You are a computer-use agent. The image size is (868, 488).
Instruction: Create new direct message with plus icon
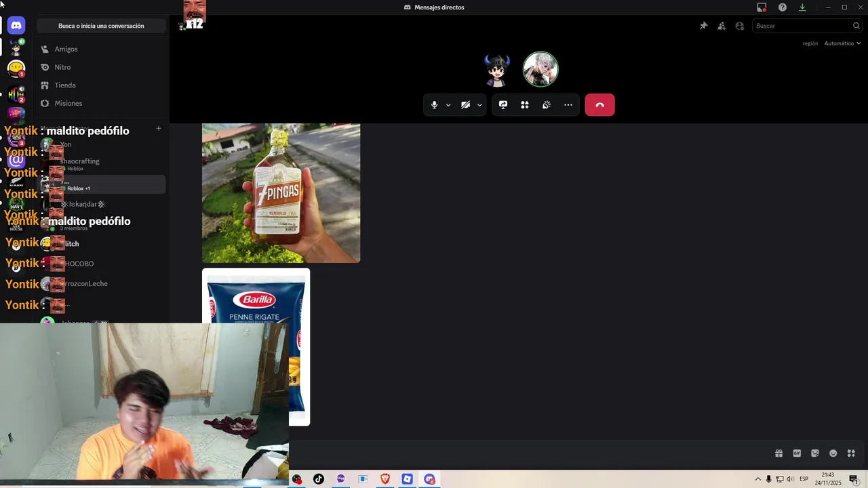tap(159, 128)
